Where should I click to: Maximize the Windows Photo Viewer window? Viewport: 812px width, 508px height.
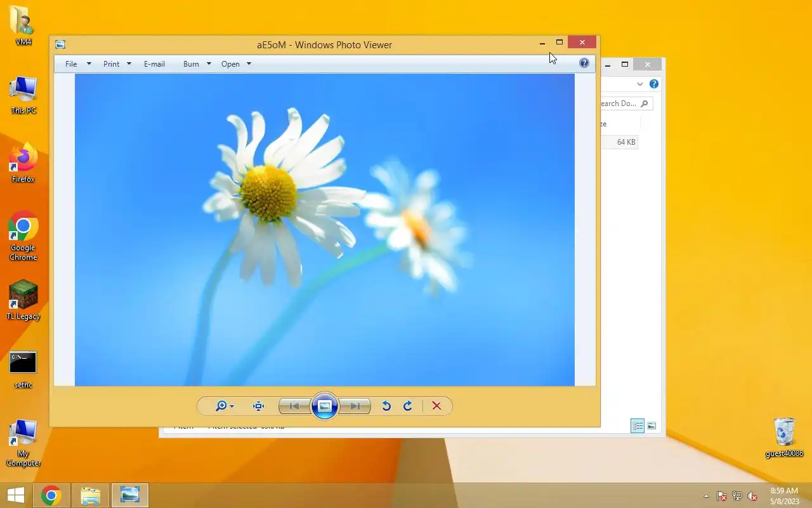point(559,43)
